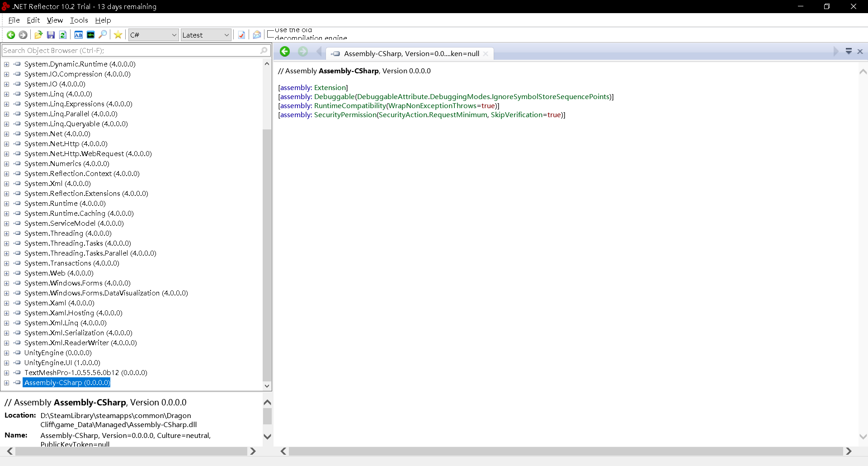Open an assembly with the folder icon
This screenshot has height=466, width=868.
tap(38, 35)
